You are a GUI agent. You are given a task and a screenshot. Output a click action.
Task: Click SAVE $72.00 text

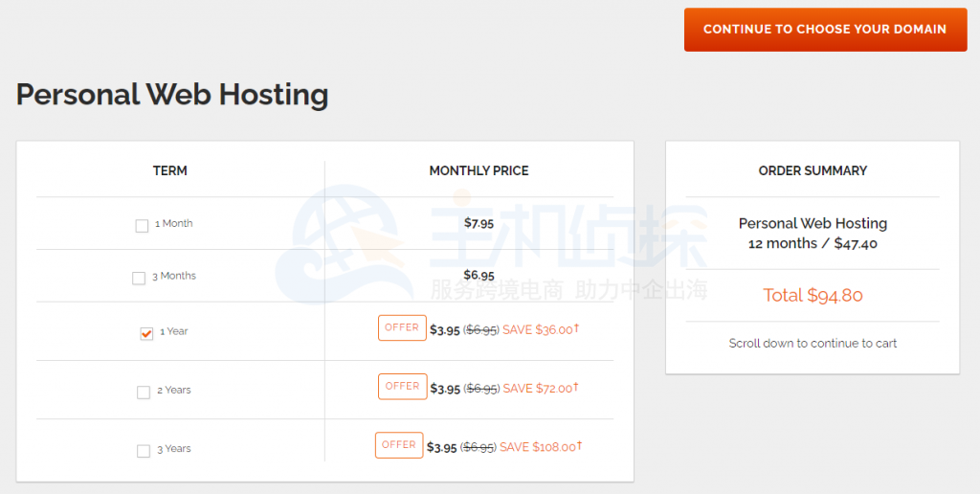coord(541,388)
